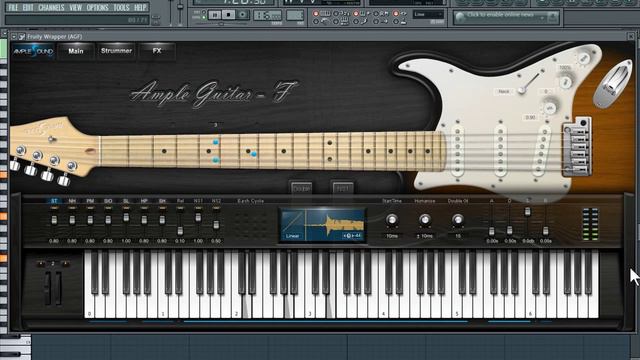Viewport: 640px width, 360px height.
Task: Click the capo marker above fretboard
Action: tap(216, 124)
